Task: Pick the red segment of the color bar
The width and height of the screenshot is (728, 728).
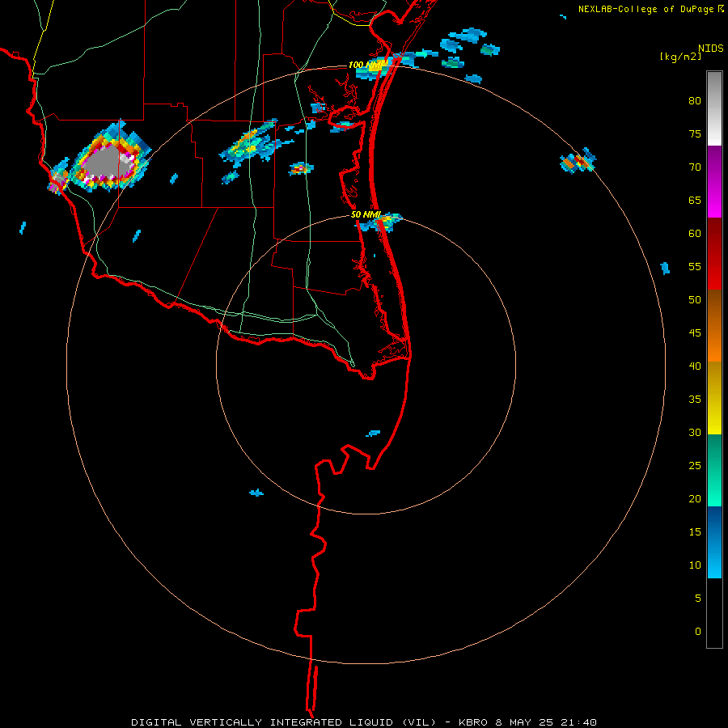Action: tap(714, 253)
